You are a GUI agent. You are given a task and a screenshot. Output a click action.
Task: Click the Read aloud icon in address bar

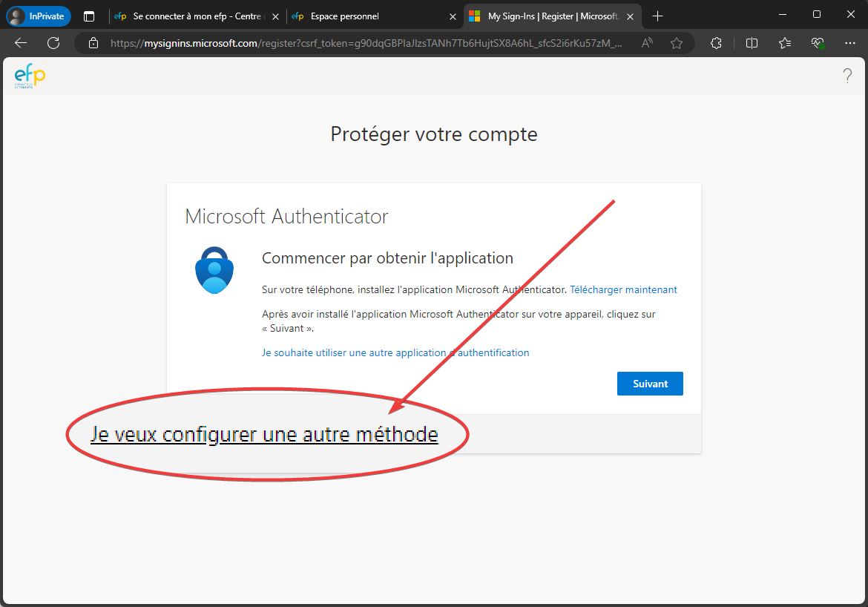(647, 43)
